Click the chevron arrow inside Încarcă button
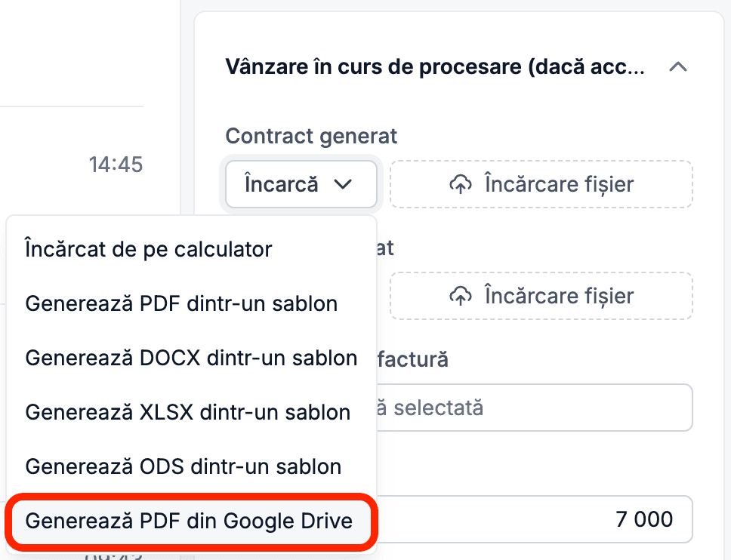The width and height of the screenshot is (731, 560). 342,184
